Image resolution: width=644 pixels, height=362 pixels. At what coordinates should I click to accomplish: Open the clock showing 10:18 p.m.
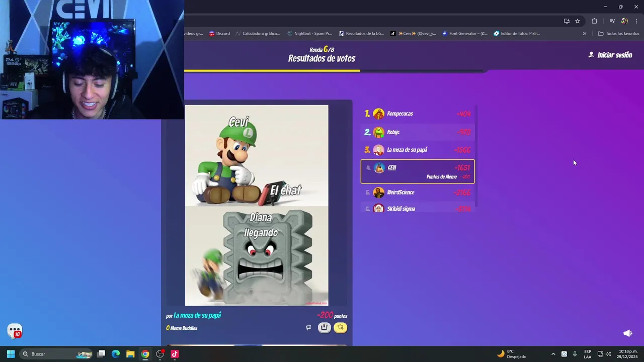point(627,354)
